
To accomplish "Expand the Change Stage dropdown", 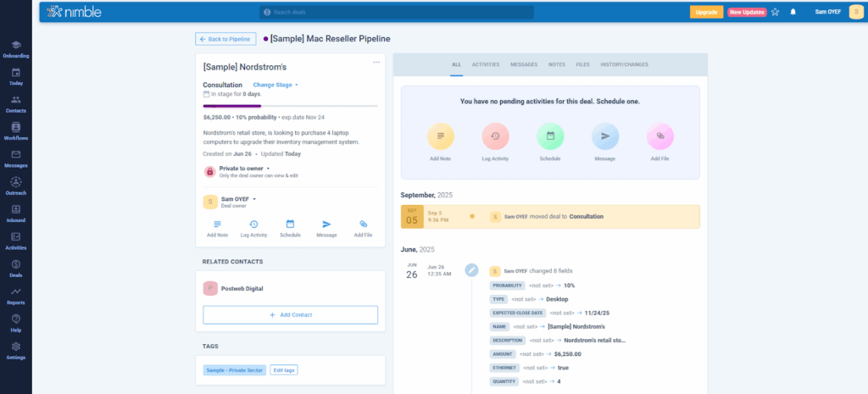I will [x=276, y=85].
